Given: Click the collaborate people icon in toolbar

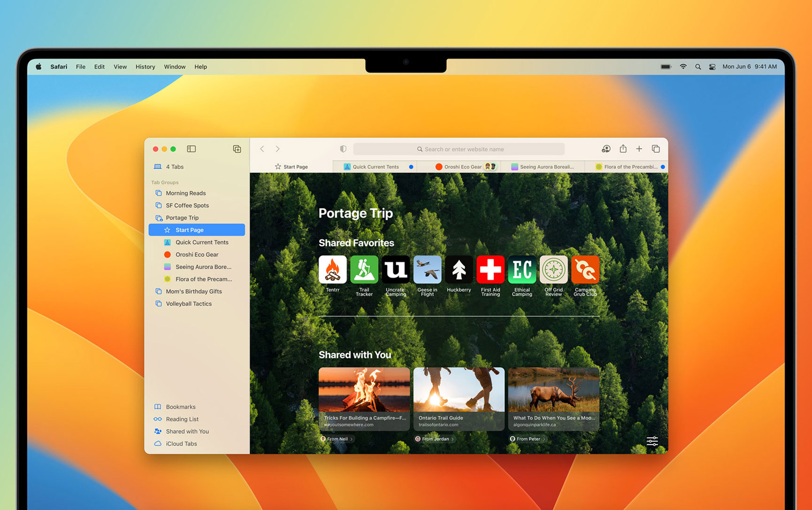Looking at the screenshot, I should pyautogui.click(x=606, y=149).
